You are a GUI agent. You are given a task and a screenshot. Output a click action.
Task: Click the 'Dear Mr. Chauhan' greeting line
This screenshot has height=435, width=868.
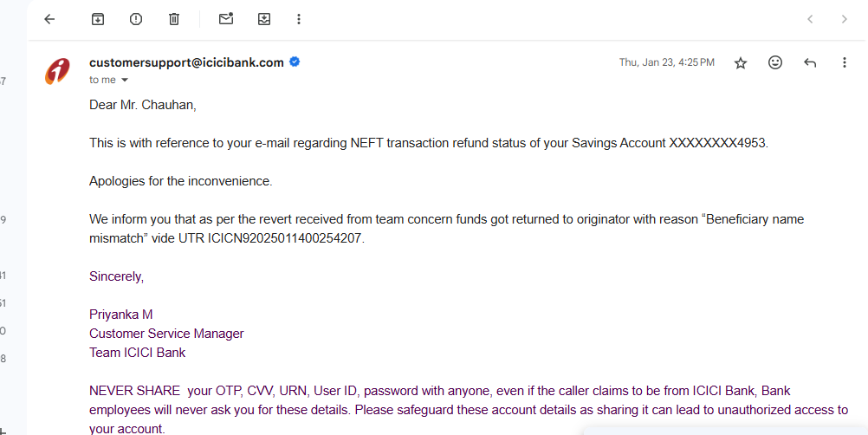click(143, 105)
